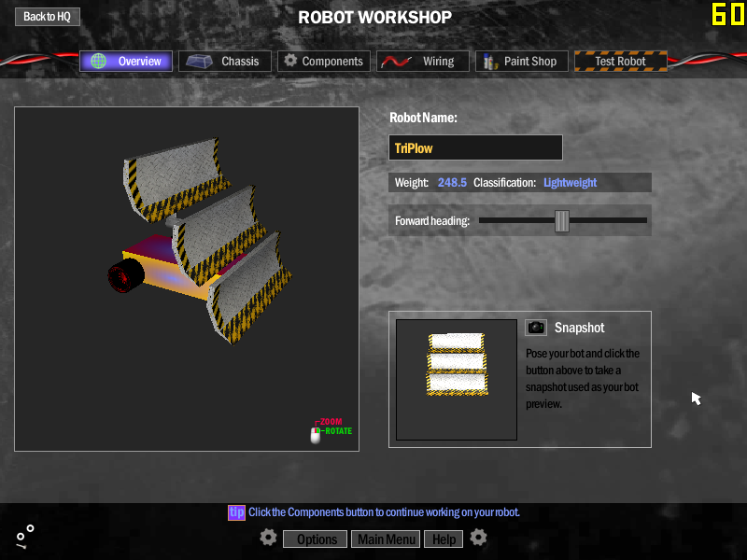Image resolution: width=747 pixels, height=560 pixels.
Task: Click the spray can paint icon
Action: pos(489,62)
